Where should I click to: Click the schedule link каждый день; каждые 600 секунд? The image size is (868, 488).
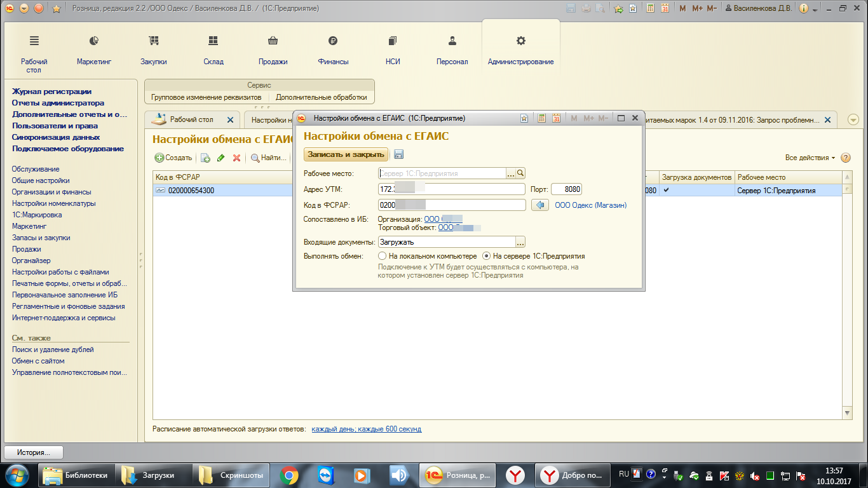(366, 429)
